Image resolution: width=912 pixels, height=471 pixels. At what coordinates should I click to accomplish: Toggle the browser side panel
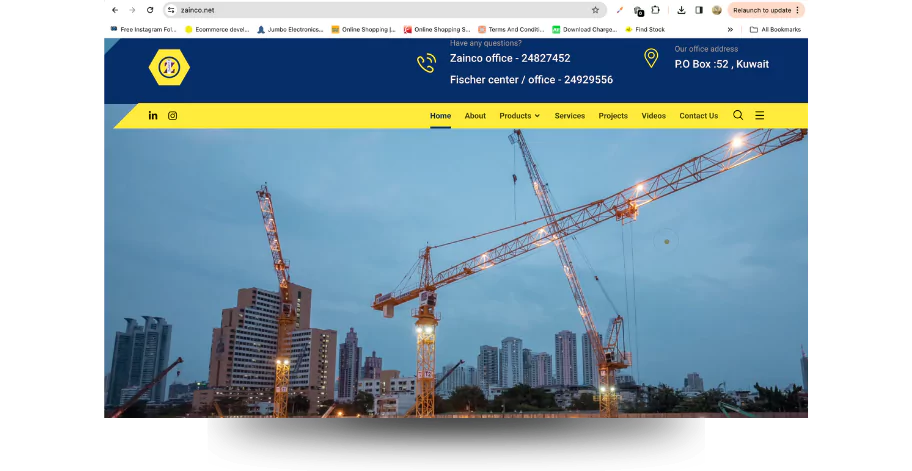tap(699, 10)
